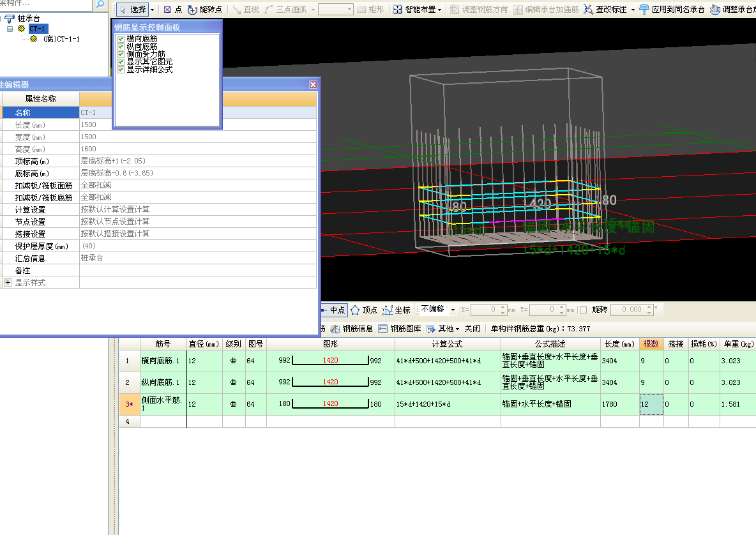Click the 筋号 column header
756x535 pixels.
pyautogui.click(x=163, y=343)
